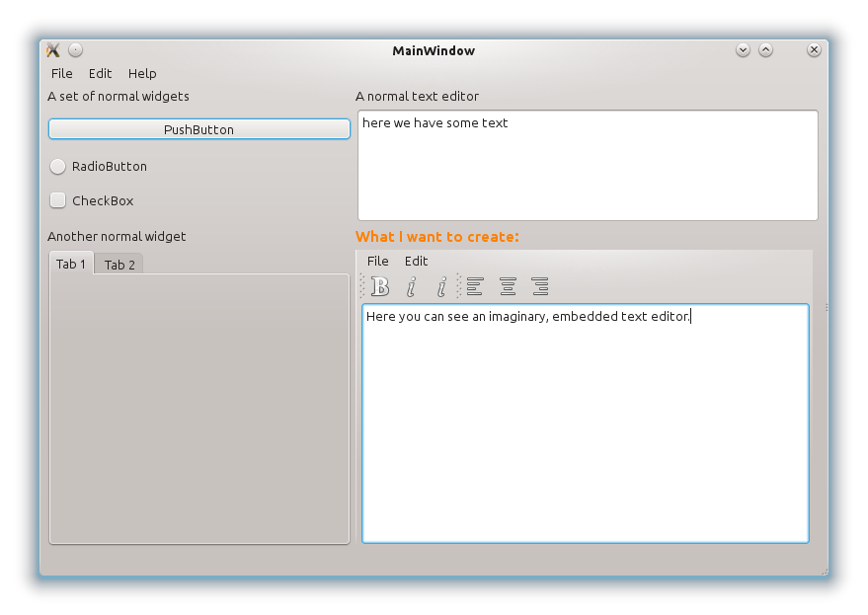This screenshot has width=868, height=615.
Task: Open the embedded editor's Edit menu
Action: 417,262
